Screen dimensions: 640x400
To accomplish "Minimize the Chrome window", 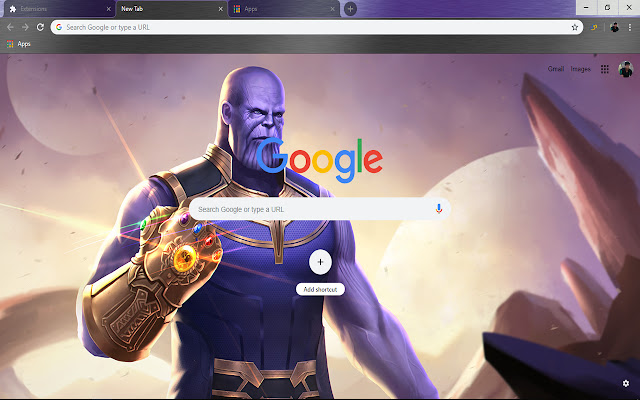I will coord(587,7).
